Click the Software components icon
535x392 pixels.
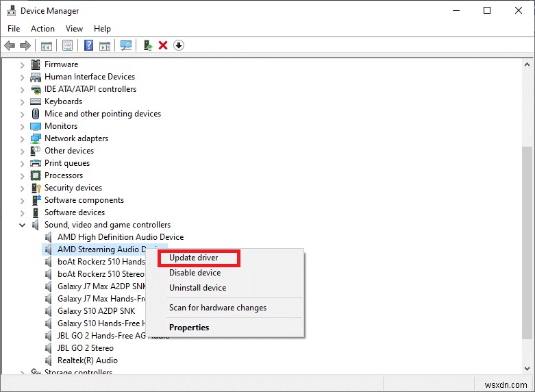(x=36, y=200)
